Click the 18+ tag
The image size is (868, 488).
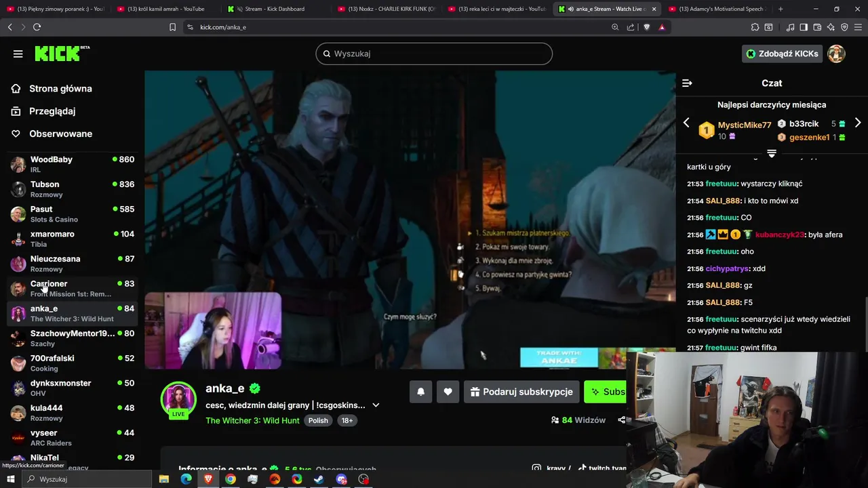click(347, 420)
